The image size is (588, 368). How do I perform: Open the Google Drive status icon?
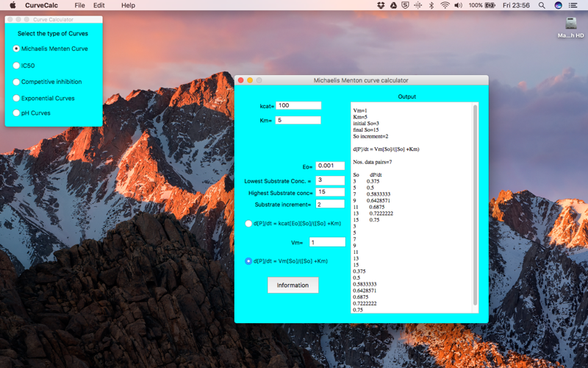[393, 5]
